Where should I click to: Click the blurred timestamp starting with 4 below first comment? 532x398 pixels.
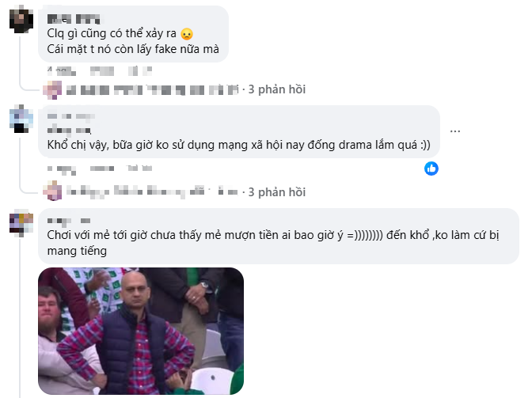click(x=62, y=71)
